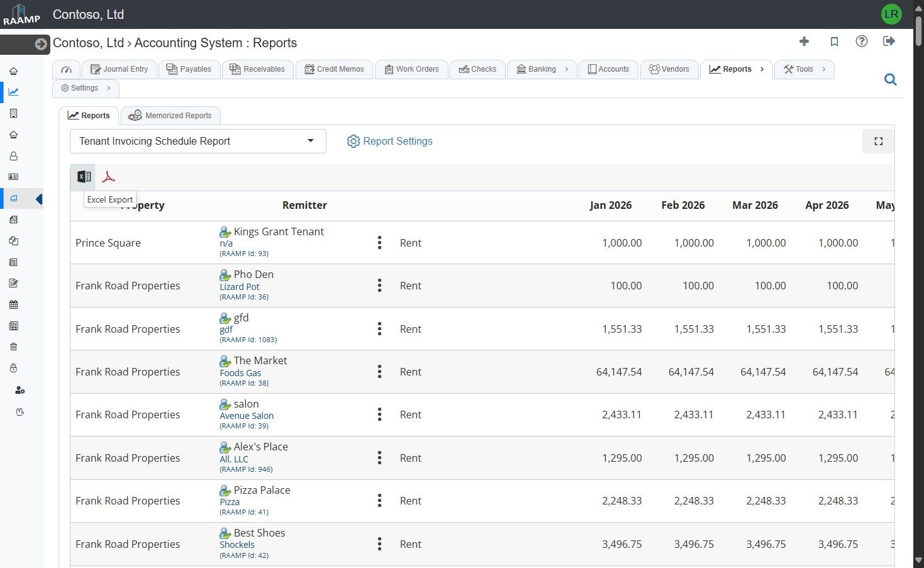Image resolution: width=924 pixels, height=568 pixels.
Task: Expand the sidebar with arrow toggle
Action: tap(41, 44)
